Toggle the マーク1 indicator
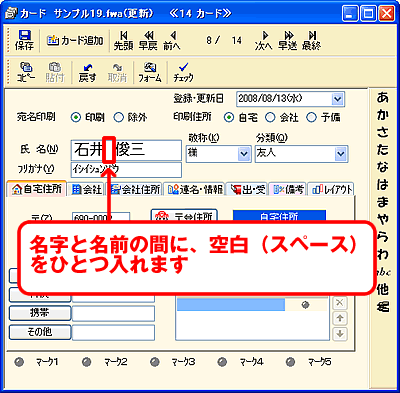 [19, 362]
